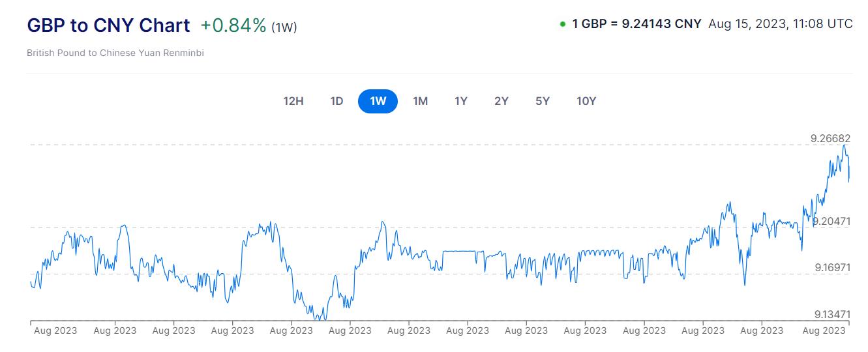Click the GBP to CNY Chart heading
Viewport: 868px width, 352px height.
(x=108, y=25)
